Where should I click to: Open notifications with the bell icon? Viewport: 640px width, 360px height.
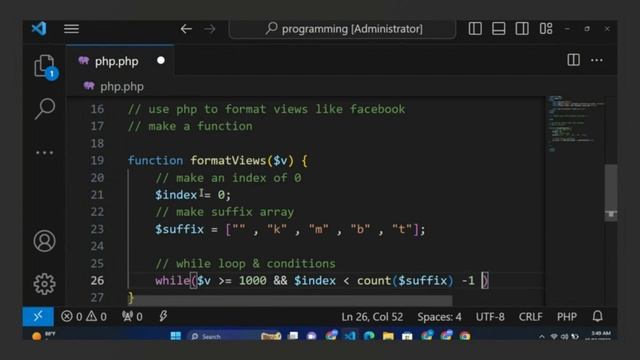point(598,316)
